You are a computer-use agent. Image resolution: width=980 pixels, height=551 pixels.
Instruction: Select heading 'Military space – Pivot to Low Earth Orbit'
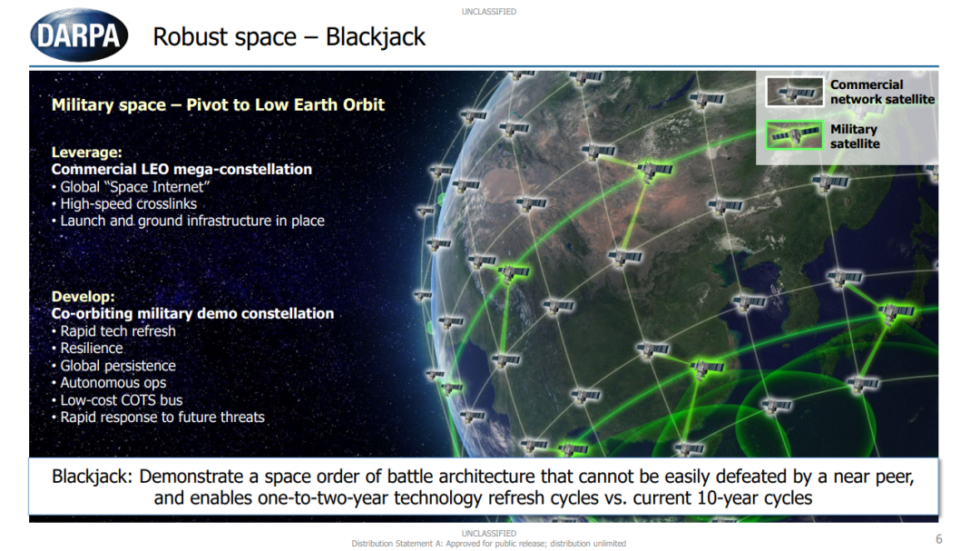(218, 104)
